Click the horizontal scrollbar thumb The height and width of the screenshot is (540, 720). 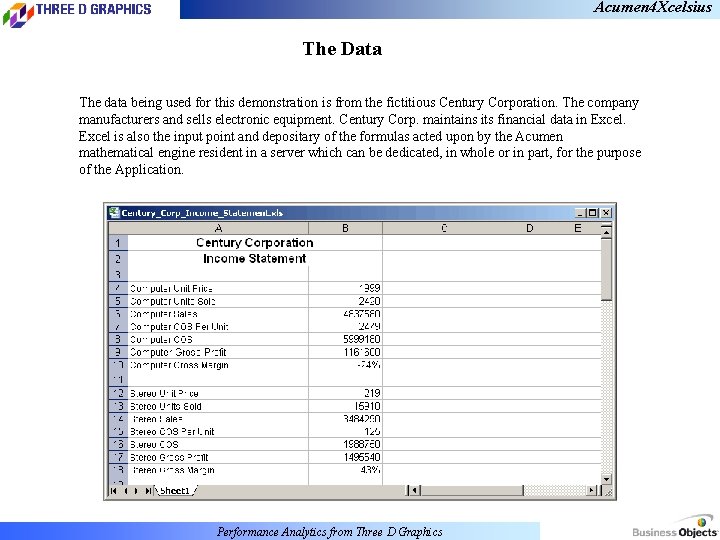(x=472, y=491)
